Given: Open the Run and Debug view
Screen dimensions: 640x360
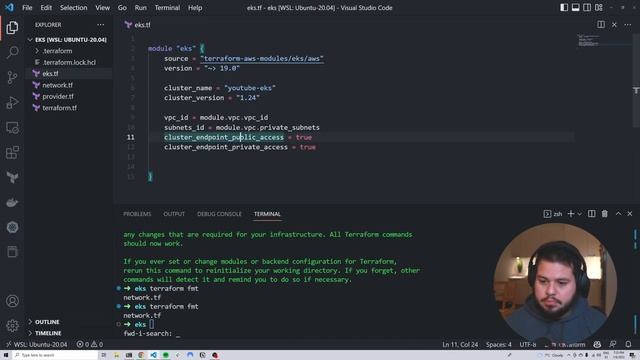Looking at the screenshot, I should [12, 102].
